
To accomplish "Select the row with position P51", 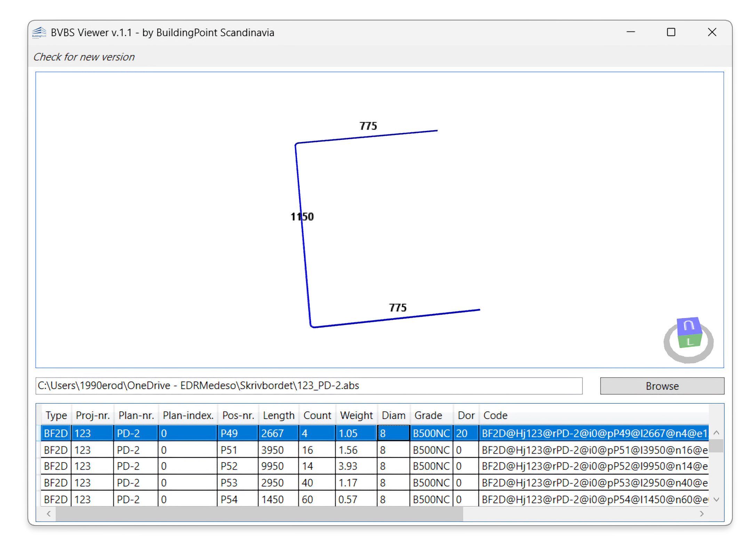I will (230, 450).
